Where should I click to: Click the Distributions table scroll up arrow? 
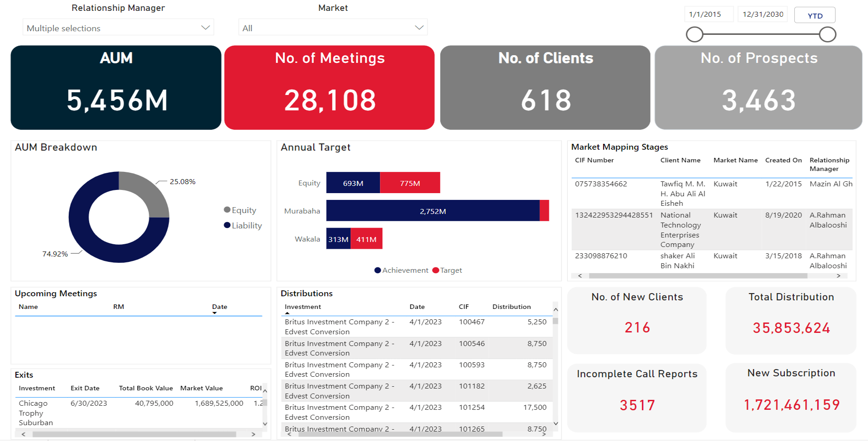(556, 310)
